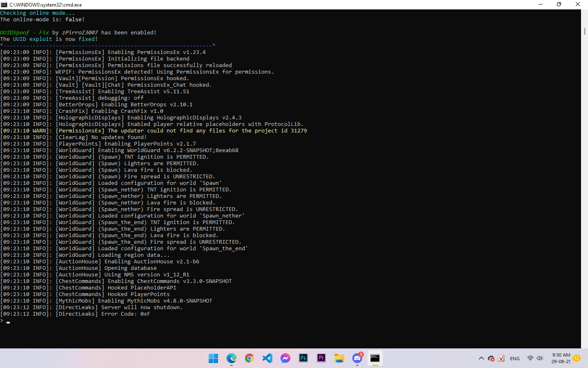Click the "Server will now shutdown." line

[x=91, y=307]
